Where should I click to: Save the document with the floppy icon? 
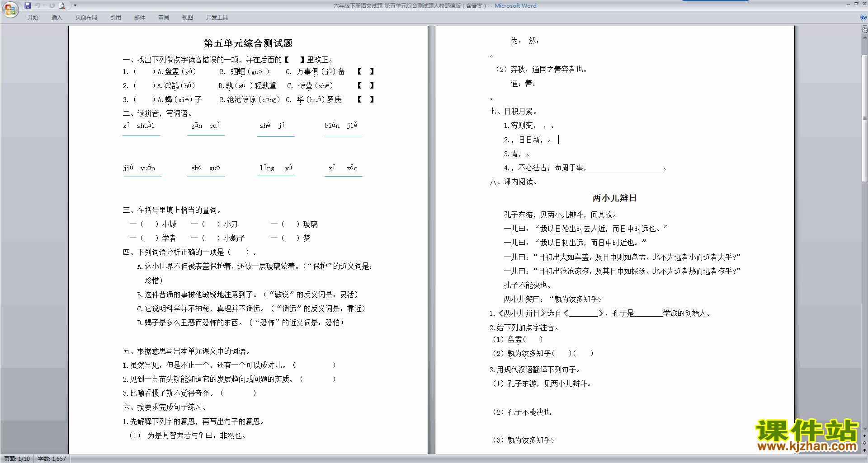28,5
